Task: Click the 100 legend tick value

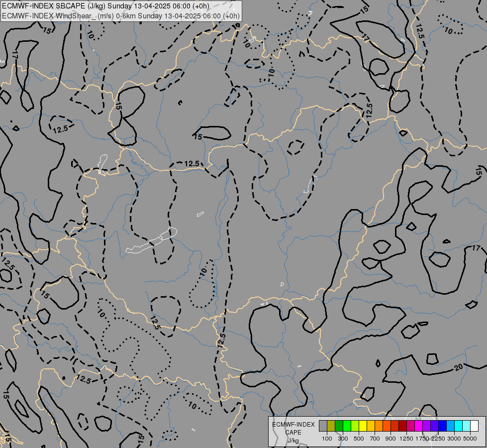Action: point(327,439)
